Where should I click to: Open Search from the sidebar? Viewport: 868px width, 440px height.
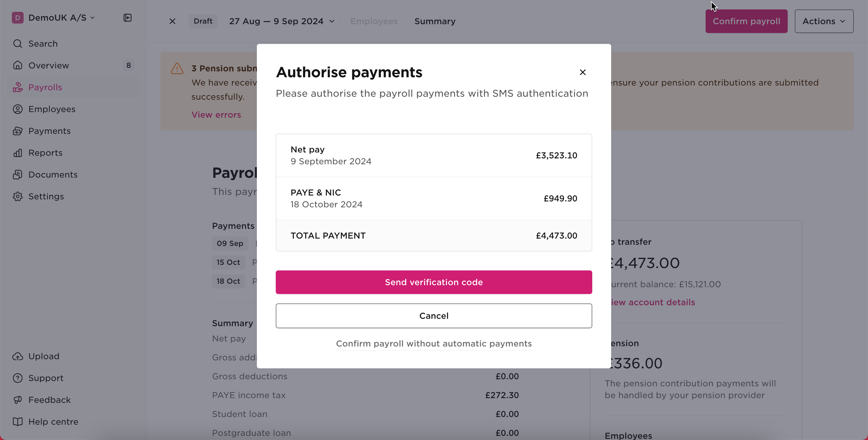(43, 44)
